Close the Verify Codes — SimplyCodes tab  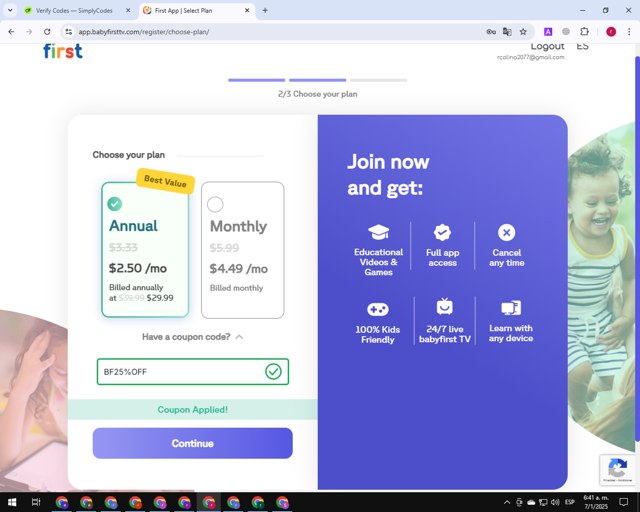click(x=128, y=11)
